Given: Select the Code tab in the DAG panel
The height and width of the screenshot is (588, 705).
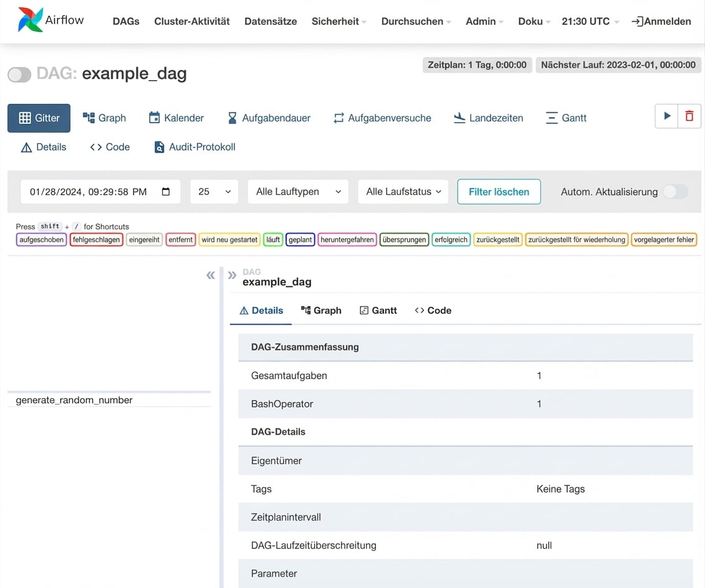Looking at the screenshot, I should click(x=433, y=310).
